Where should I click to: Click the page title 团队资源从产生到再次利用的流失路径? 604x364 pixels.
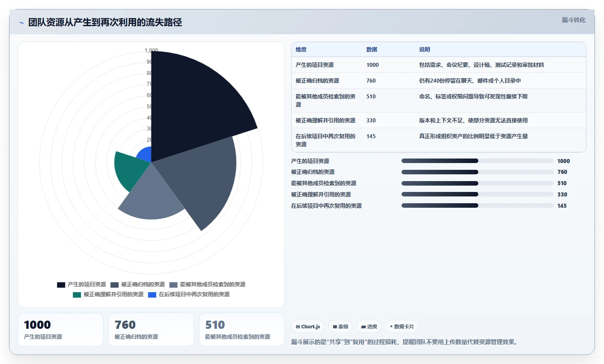point(105,23)
